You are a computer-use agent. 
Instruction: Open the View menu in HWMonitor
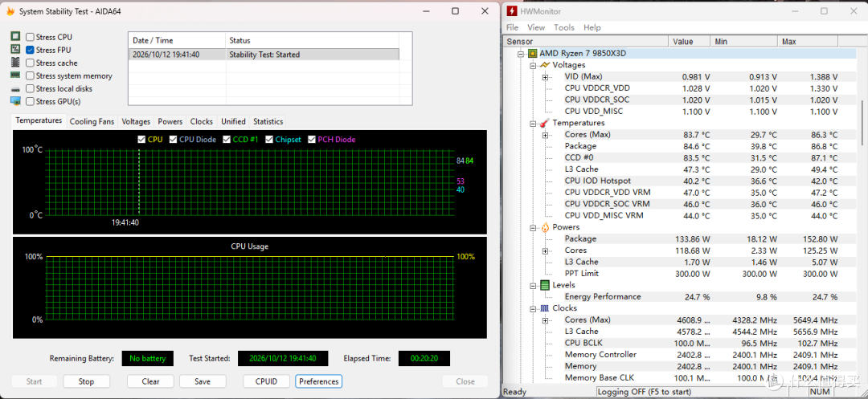(536, 27)
